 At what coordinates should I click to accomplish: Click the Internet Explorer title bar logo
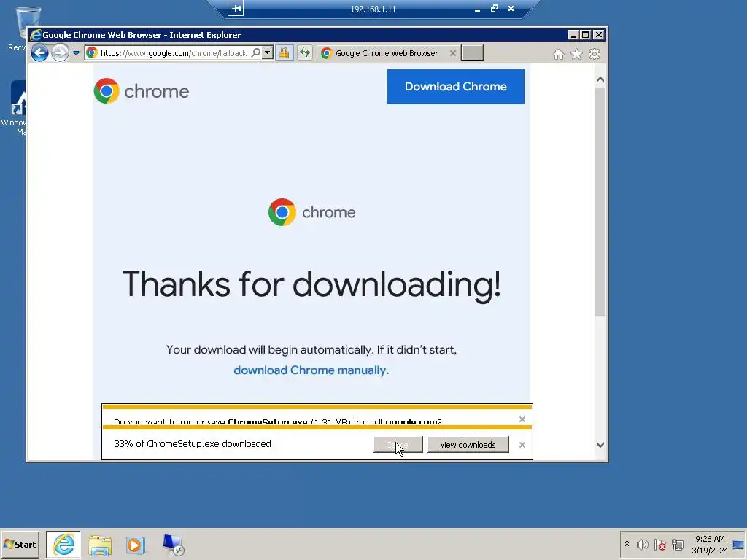pos(36,35)
